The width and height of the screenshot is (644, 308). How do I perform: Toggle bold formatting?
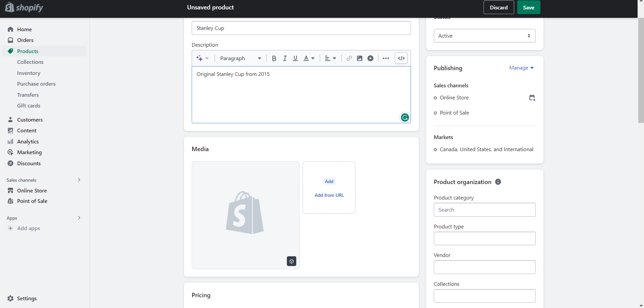tap(274, 58)
